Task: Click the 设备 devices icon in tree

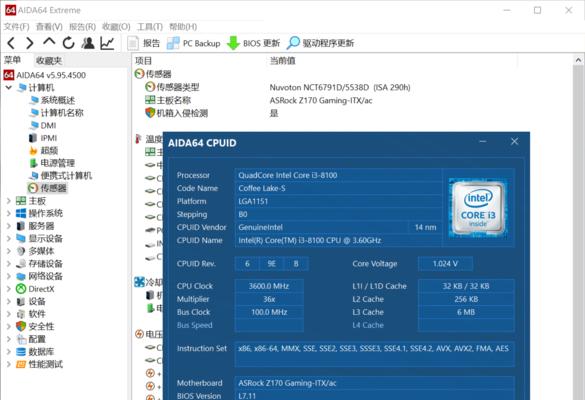Action: coord(21,301)
